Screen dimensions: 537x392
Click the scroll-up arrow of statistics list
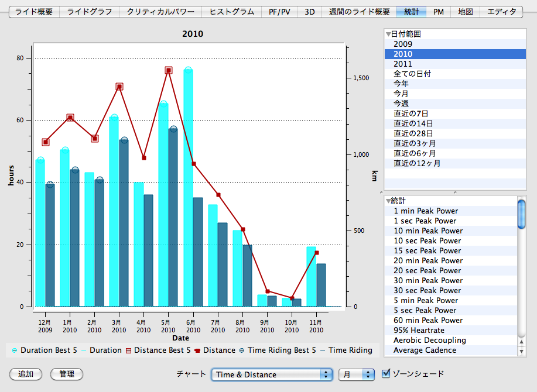(521, 342)
